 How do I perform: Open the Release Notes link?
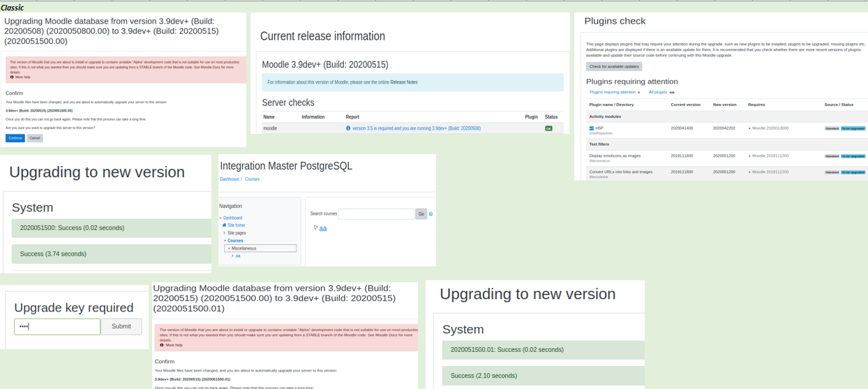[404, 82]
